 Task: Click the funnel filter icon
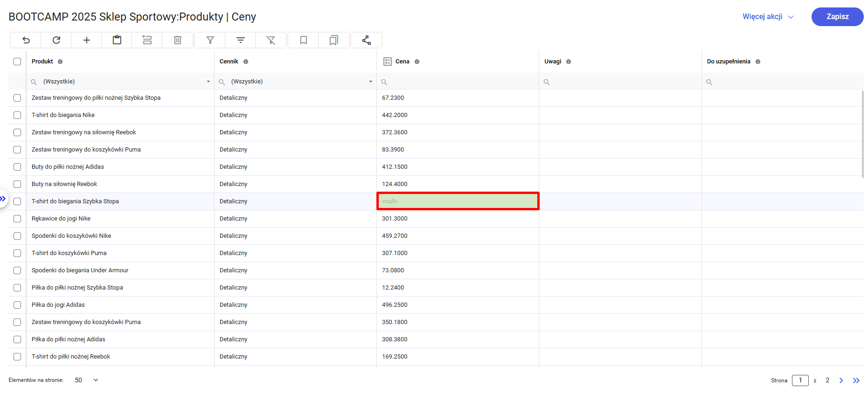click(x=210, y=40)
